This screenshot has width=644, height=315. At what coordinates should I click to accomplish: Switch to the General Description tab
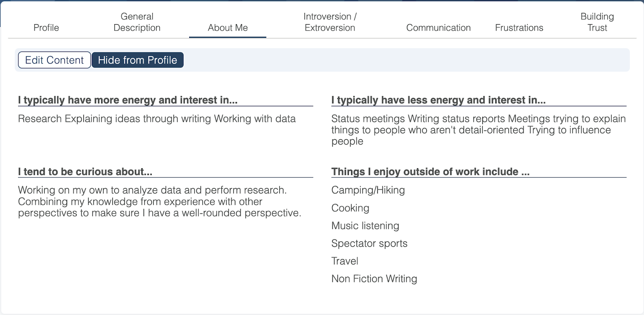137,22
